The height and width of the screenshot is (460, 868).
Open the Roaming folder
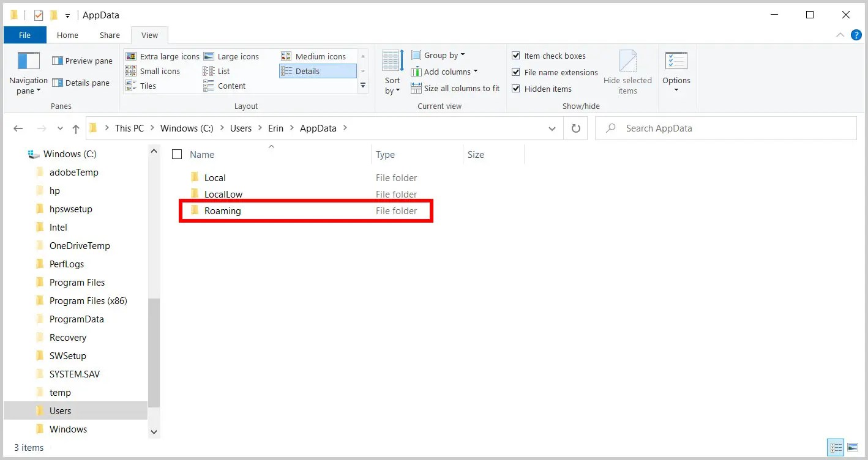pos(223,210)
